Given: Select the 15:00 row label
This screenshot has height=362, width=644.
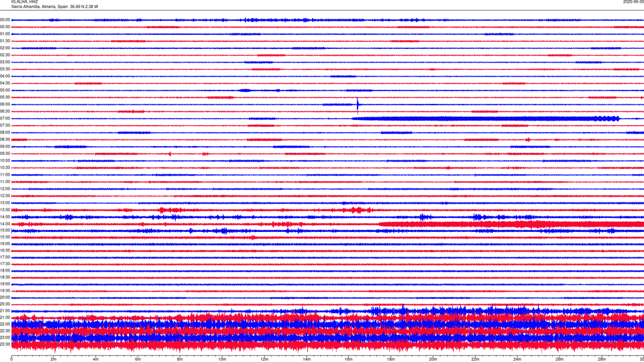Looking at the screenshot, I should pyautogui.click(x=5, y=231).
